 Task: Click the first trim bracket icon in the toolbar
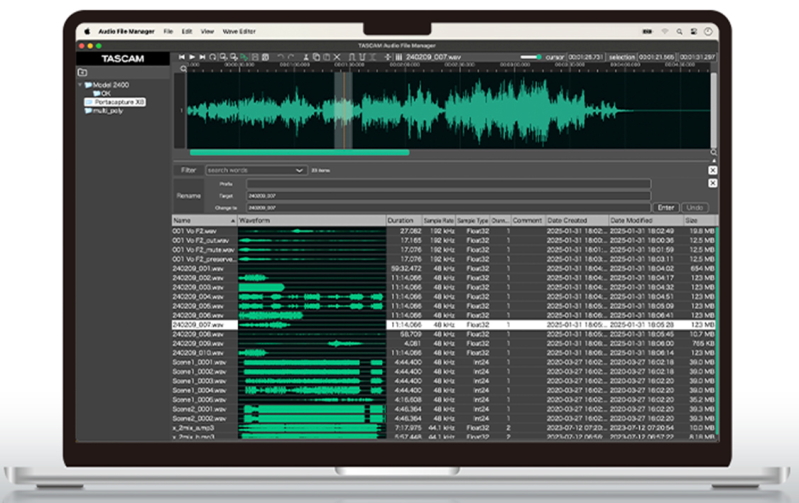point(352,57)
